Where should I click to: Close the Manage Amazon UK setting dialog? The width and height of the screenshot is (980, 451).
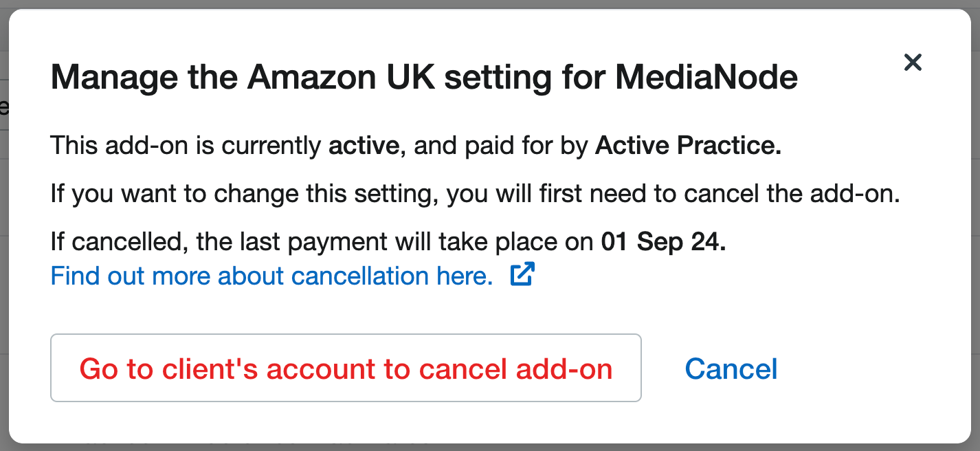click(913, 63)
